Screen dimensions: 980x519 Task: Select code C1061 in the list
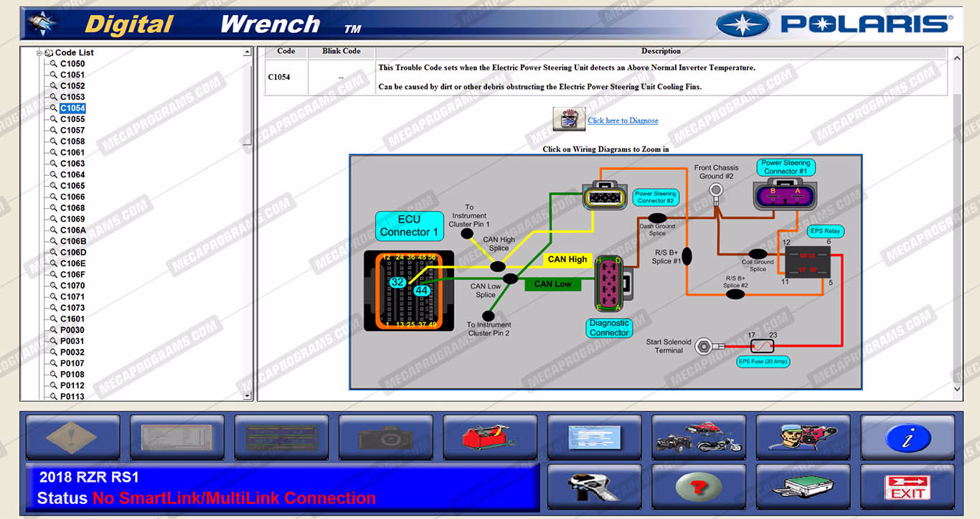pyautogui.click(x=72, y=152)
